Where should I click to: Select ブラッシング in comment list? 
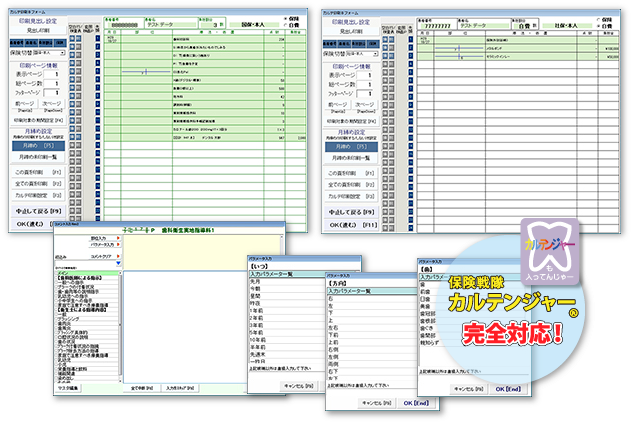pos(87,319)
